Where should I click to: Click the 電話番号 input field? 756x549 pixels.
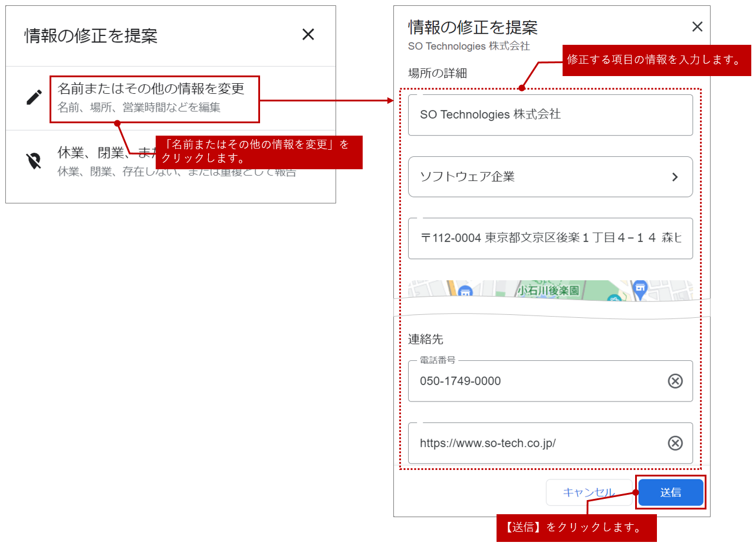531,381
